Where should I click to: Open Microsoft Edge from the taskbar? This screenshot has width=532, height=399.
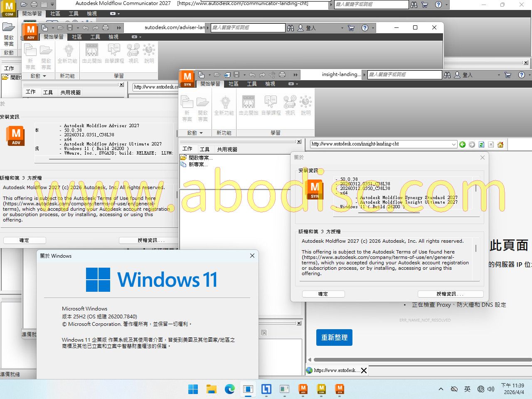230,389
